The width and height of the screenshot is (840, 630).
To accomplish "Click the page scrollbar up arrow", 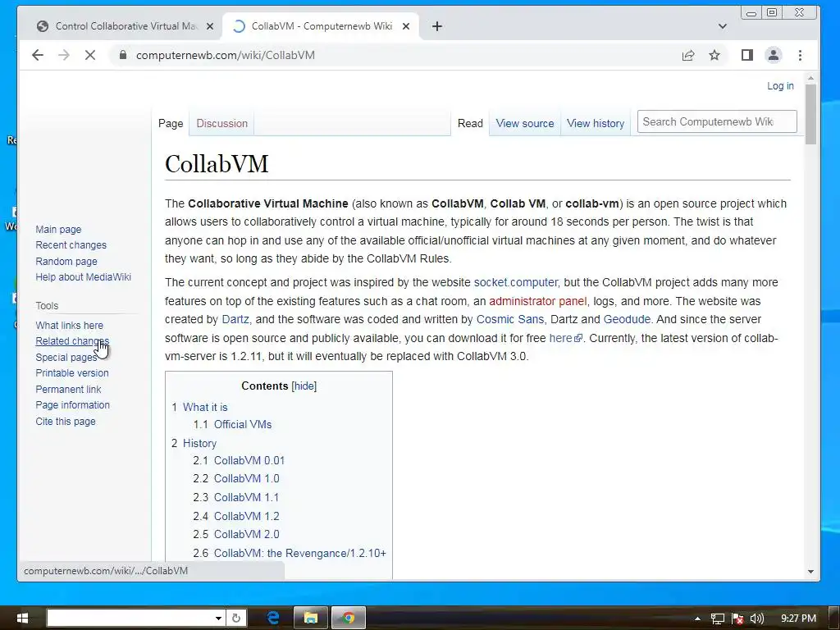I will click(x=810, y=78).
